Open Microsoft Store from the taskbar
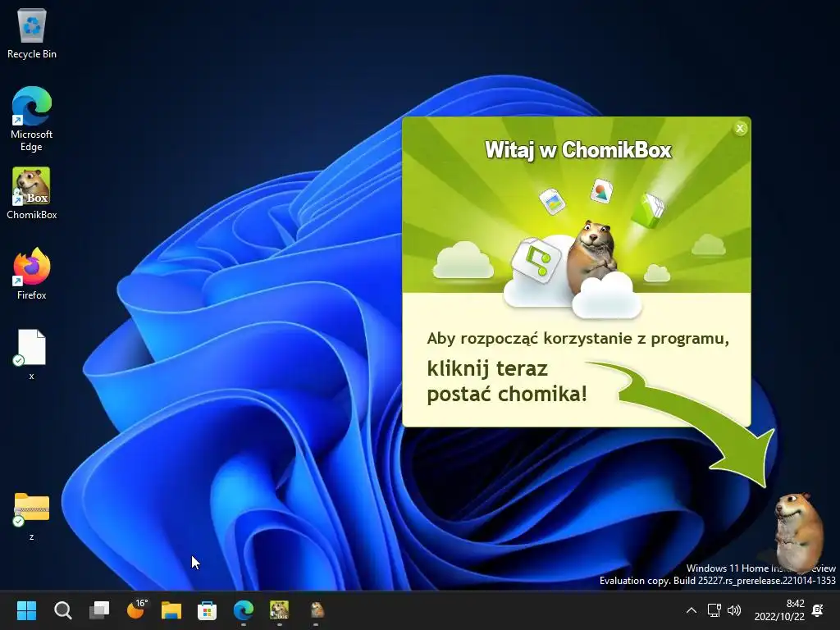840x630 pixels. pos(208,610)
